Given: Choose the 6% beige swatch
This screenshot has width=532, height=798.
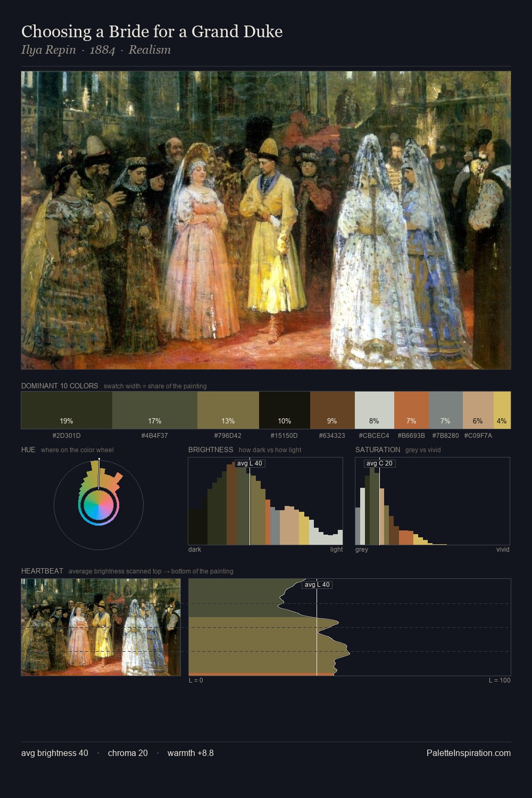Looking at the screenshot, I should [478, 410].
